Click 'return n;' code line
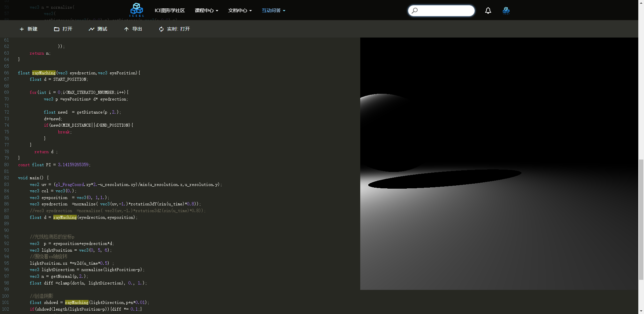644x314 pixels. 40,53
